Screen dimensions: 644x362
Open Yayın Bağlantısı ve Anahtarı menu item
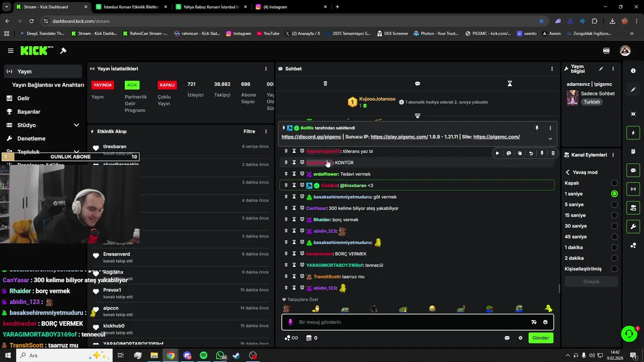[x=48, y=85]
